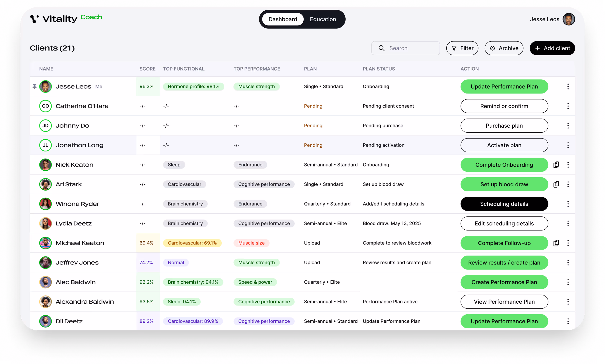Click the Blood draw: May 13, 2025 status
The width and height of the screenshot is (605, 364).
tap(392, 223)
